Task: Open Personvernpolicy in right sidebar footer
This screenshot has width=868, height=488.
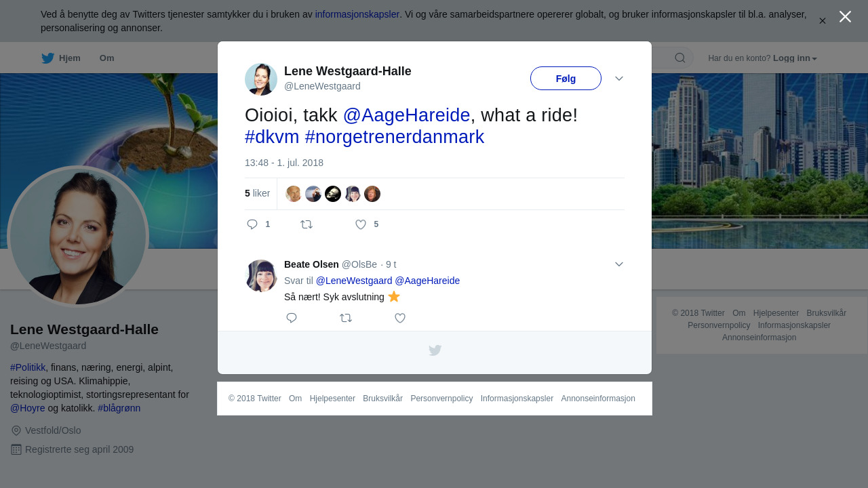Action: click(x=719, y=325)
